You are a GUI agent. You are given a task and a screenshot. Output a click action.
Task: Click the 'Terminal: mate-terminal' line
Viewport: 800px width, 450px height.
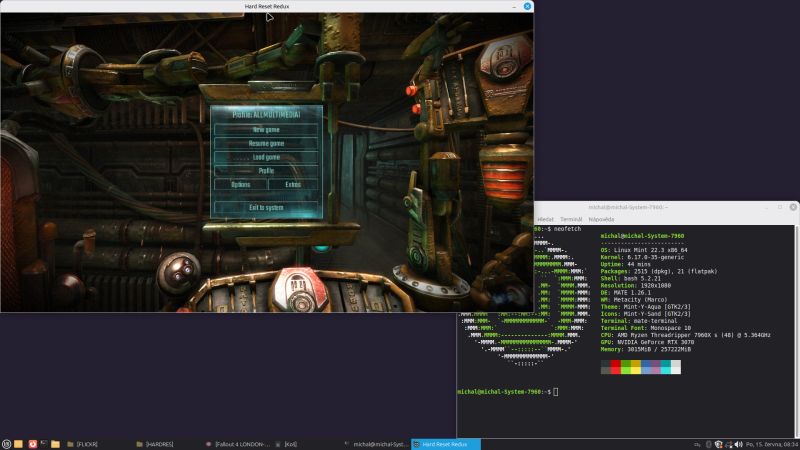click(639, 321)
